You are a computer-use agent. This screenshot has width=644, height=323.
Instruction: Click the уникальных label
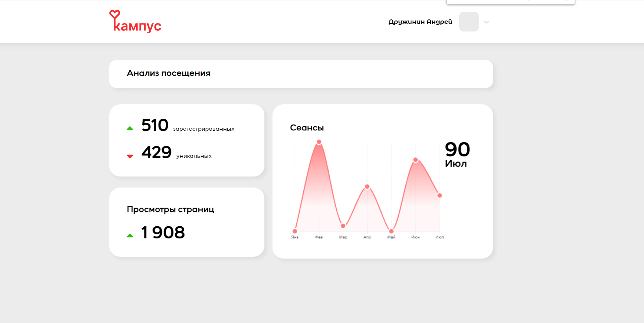tap(194, 156)
